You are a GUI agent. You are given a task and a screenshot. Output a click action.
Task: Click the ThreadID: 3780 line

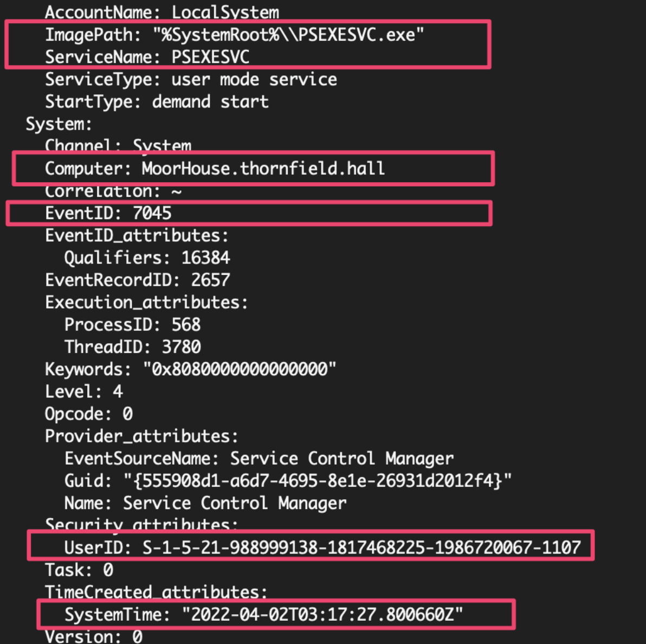click(x=132, y=346)
